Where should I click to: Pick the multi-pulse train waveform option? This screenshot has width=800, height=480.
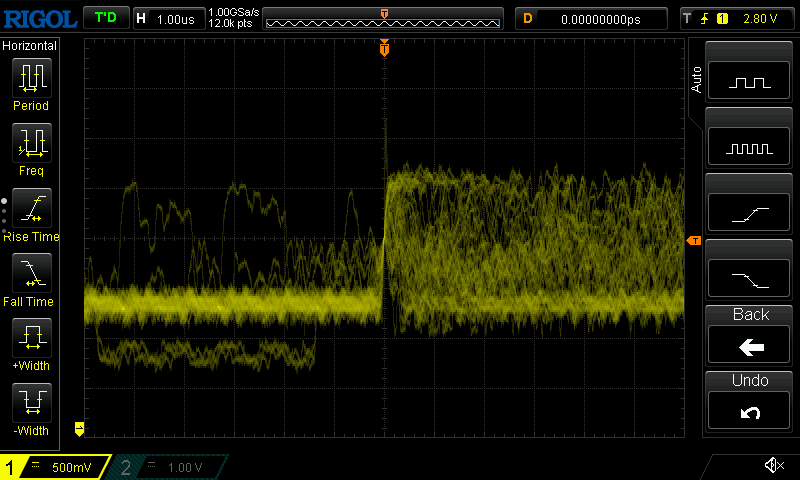[750, 148]
